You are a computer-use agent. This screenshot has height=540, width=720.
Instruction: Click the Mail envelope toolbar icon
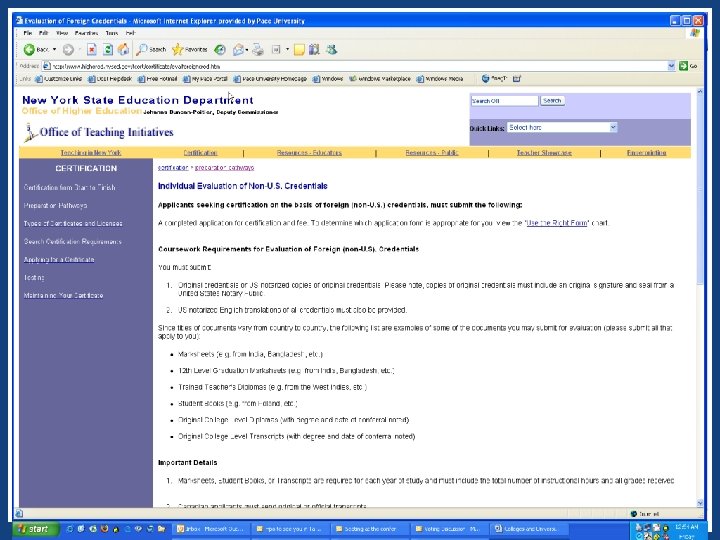pyautogui.click(x=238, y=49)
